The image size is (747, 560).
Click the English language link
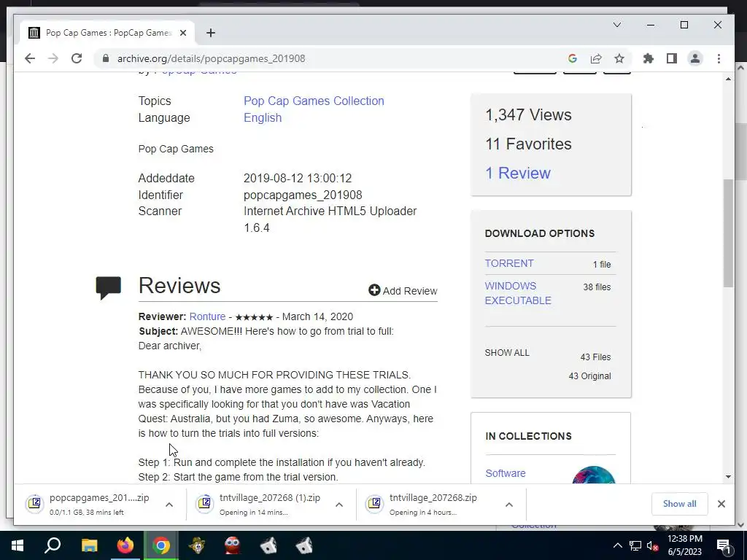tap(263, 117)
